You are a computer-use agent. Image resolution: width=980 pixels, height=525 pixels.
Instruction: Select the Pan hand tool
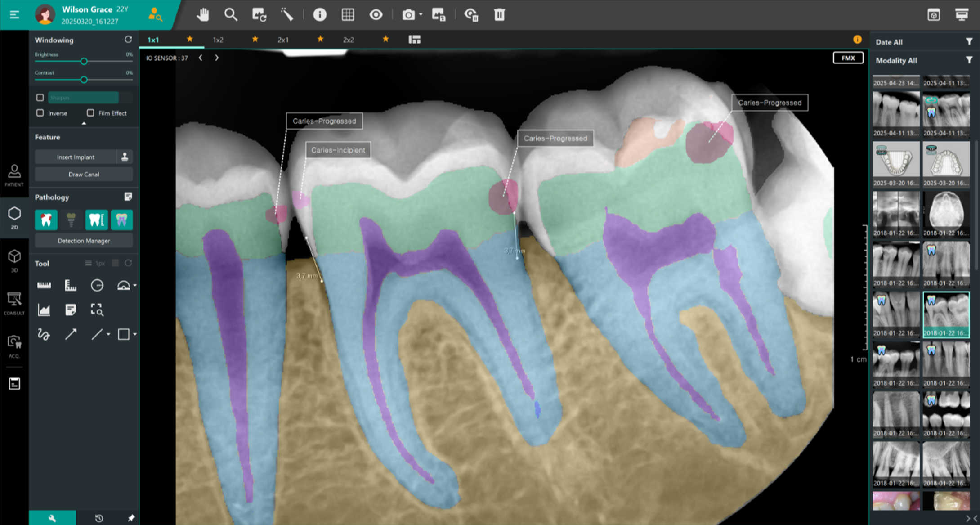click(203, 15)
